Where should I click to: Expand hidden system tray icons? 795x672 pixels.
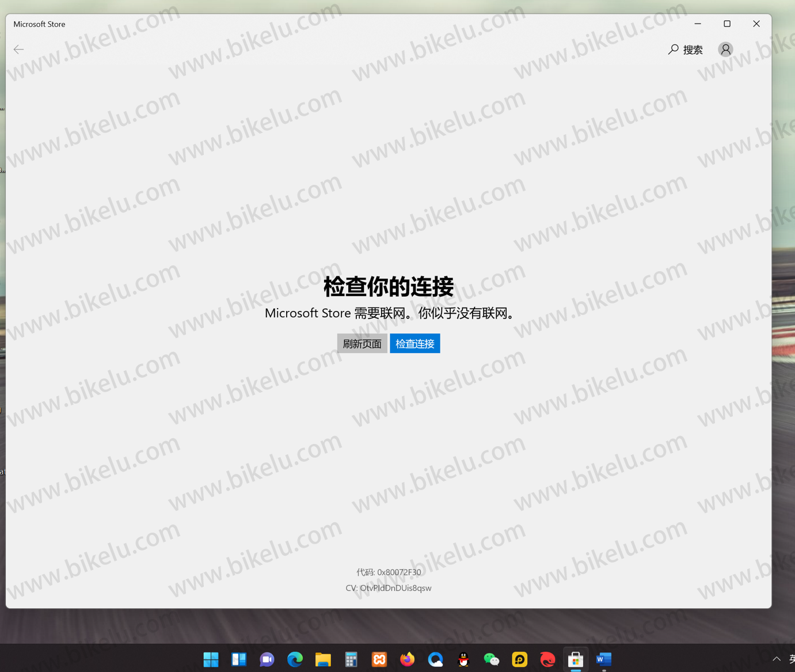[776, 659]
